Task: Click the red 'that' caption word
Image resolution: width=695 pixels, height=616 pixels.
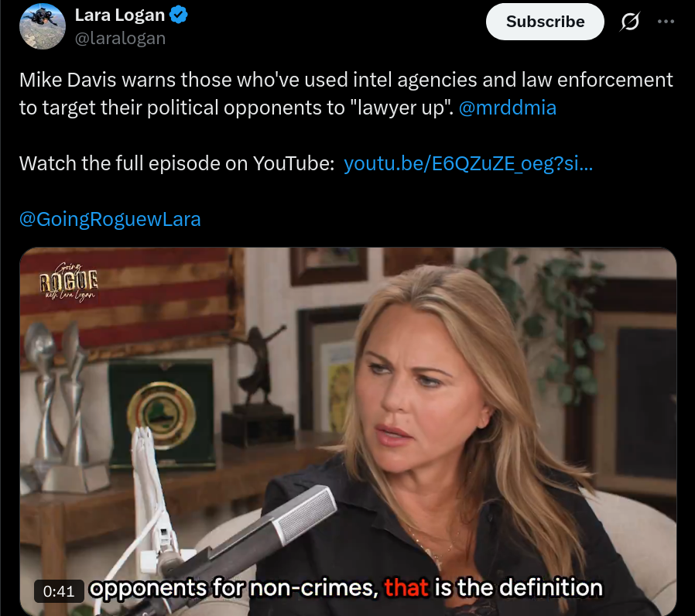Action: [406, 587]
